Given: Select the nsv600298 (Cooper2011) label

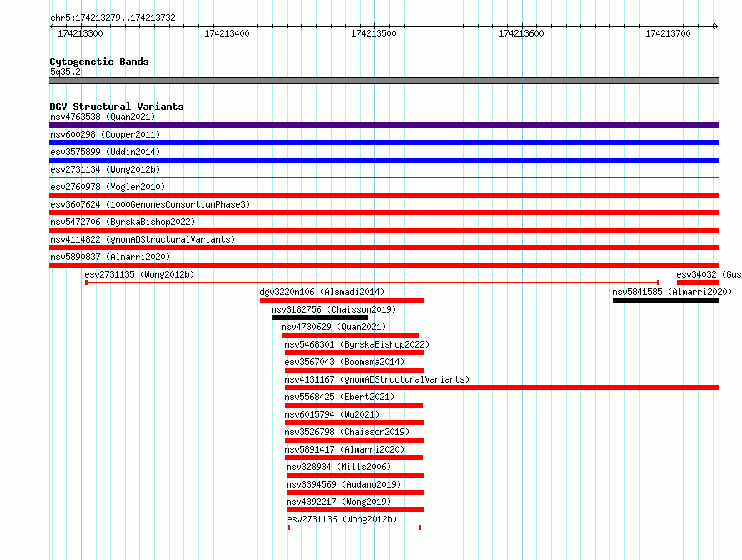Looking at the screenshot, I should 105,134.
